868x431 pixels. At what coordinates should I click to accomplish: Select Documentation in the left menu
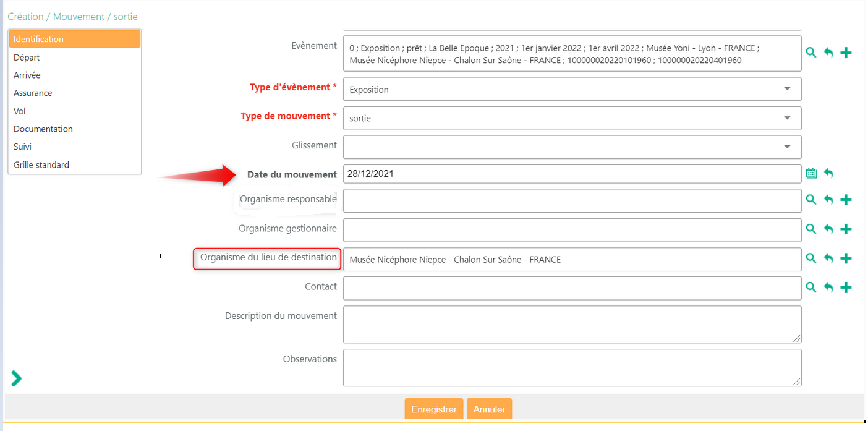point(43,129)
